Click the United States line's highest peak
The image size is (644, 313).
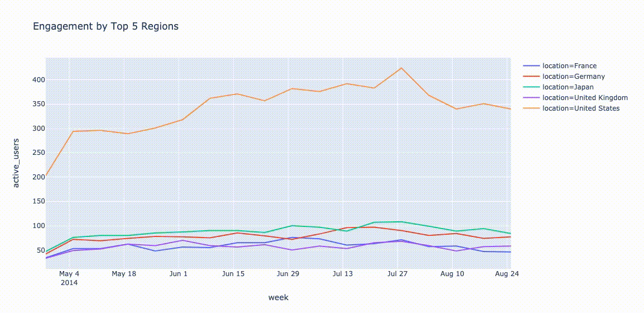coord(401,68)
